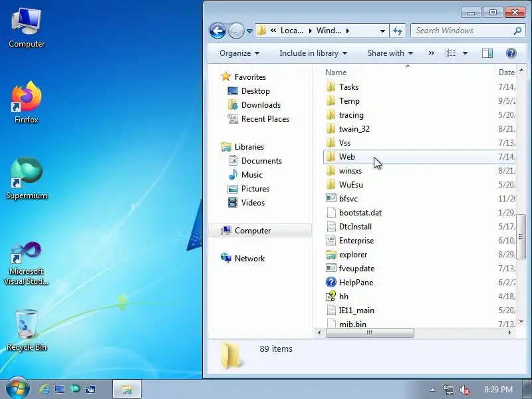The image size is (532, 399).
Task: Select the Enterprise file icon
Action: tap(331, 241)
